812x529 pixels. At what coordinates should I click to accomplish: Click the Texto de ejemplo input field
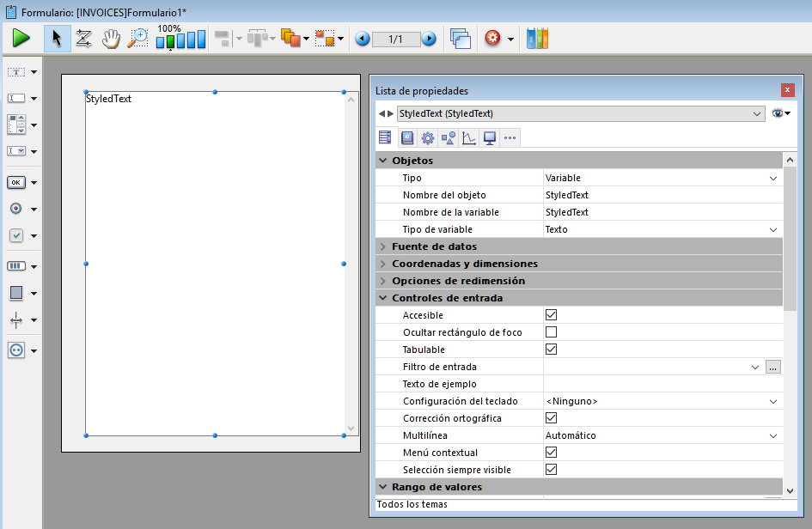662,384
